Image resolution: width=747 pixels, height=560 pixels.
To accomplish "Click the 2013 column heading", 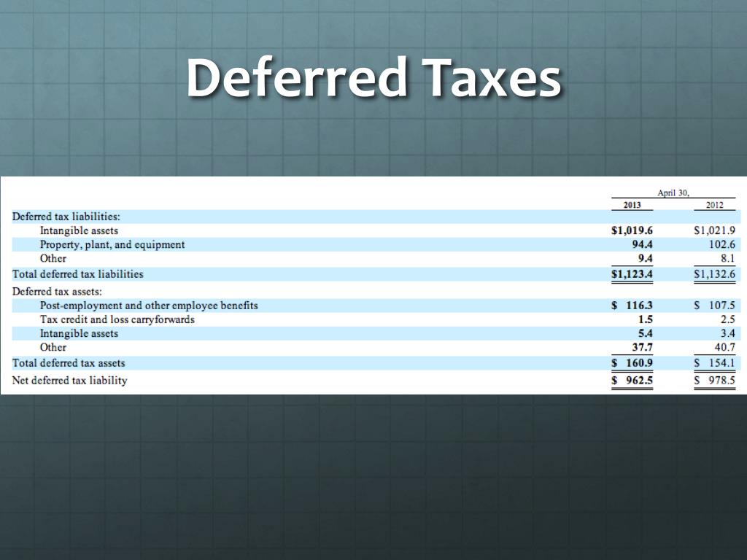I will [x=632, y=205].
